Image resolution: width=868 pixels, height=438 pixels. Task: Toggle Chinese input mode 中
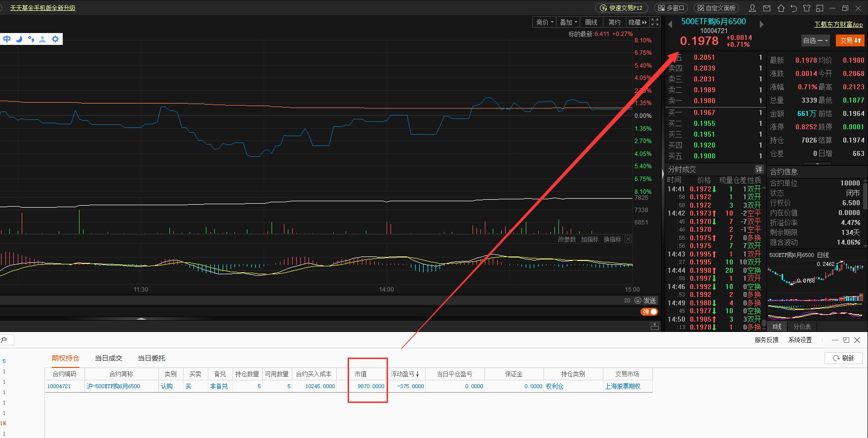[7, 39]
